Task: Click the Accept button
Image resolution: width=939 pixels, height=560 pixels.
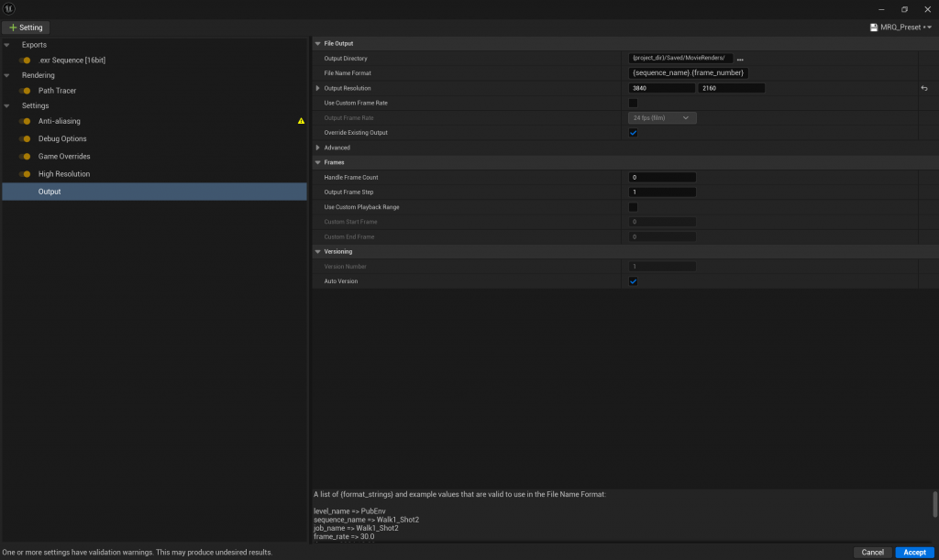Action: tap(914, 553)
